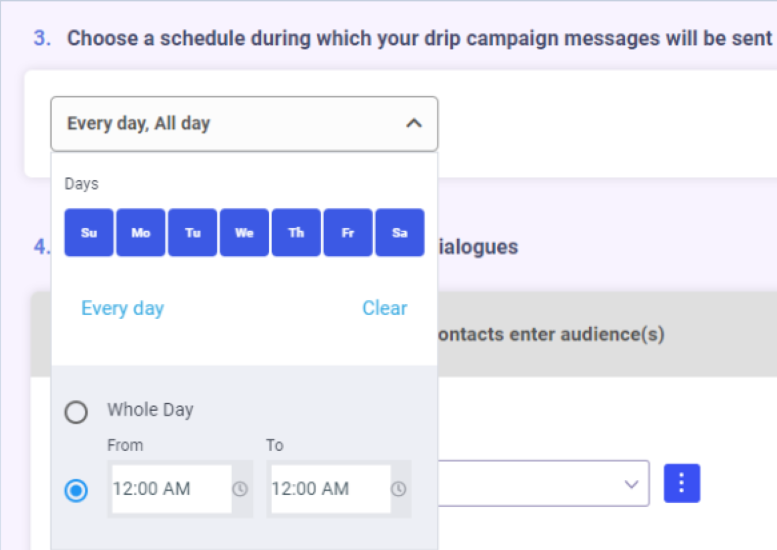This screenshot has height=550, width=777.
Task: Toggle the Th day button
Action: 296,233
